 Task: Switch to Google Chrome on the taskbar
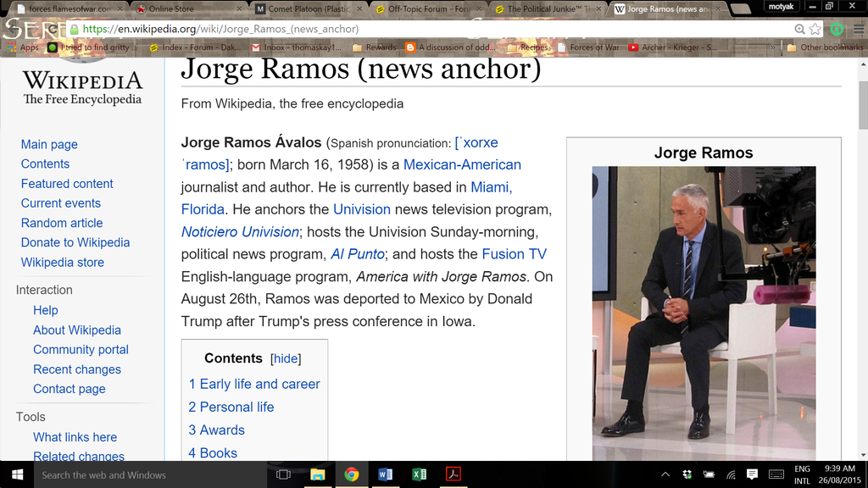click(x=352, y=474)
